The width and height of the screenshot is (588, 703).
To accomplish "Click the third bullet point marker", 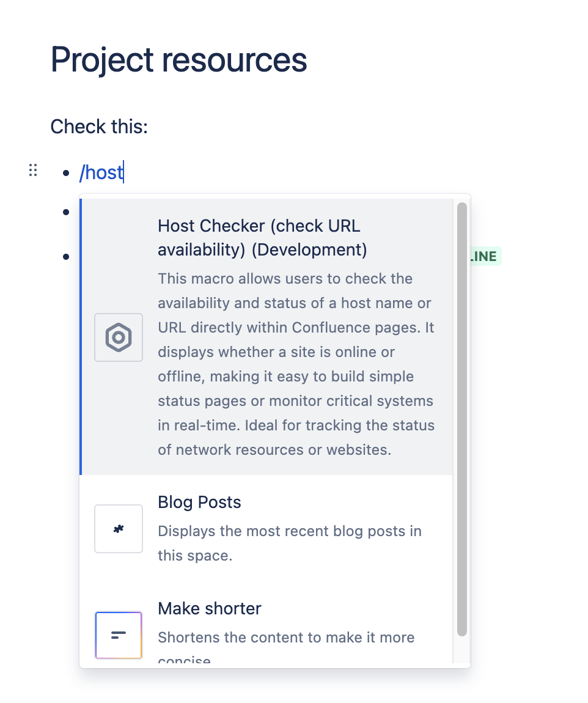I will click(67, 257).
